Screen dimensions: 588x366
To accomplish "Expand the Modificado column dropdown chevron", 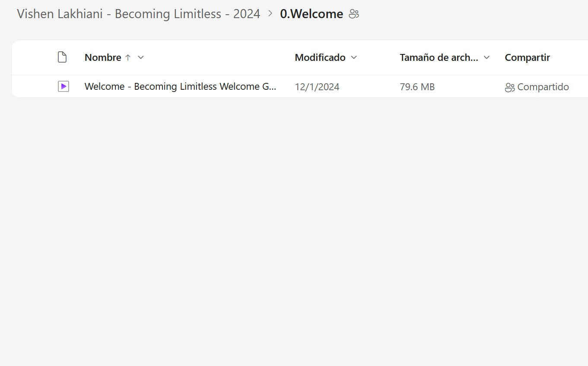I will pos(354,57).
